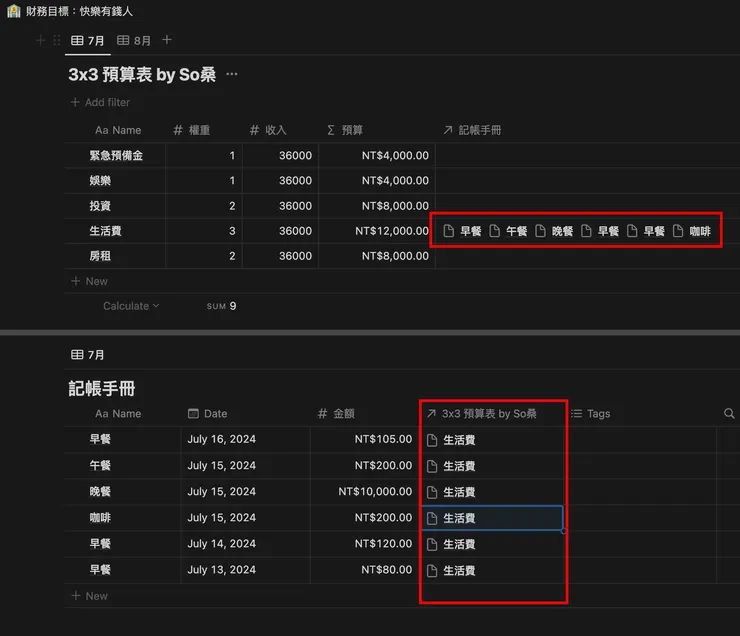This screenshot has height=636, width=740.
Task: Click the 記帳手冊 database heading
Action: (102, 389)
